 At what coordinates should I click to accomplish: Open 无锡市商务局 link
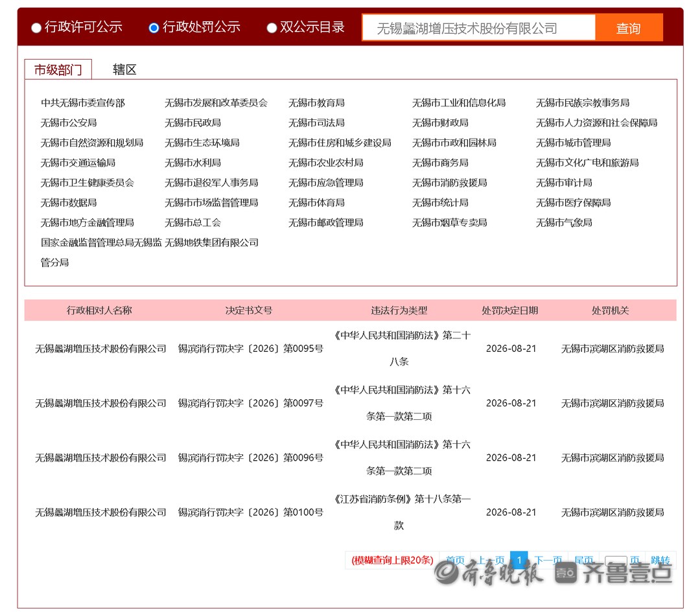440,163
